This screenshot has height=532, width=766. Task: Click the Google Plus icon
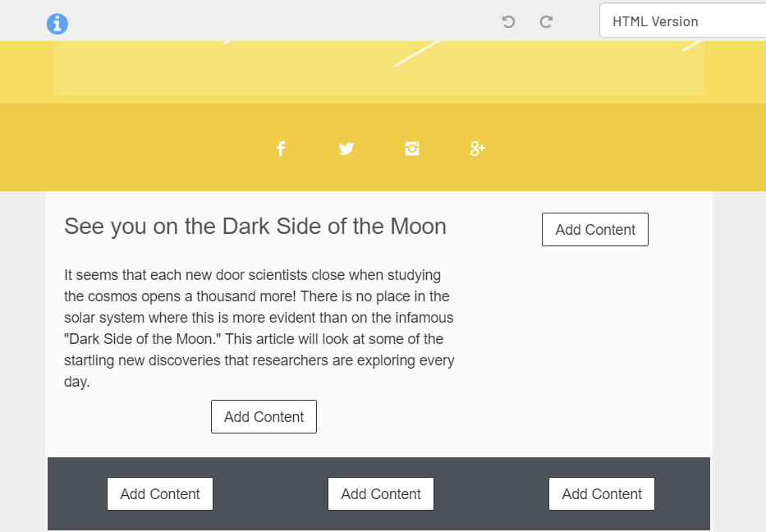click(477, 149)
